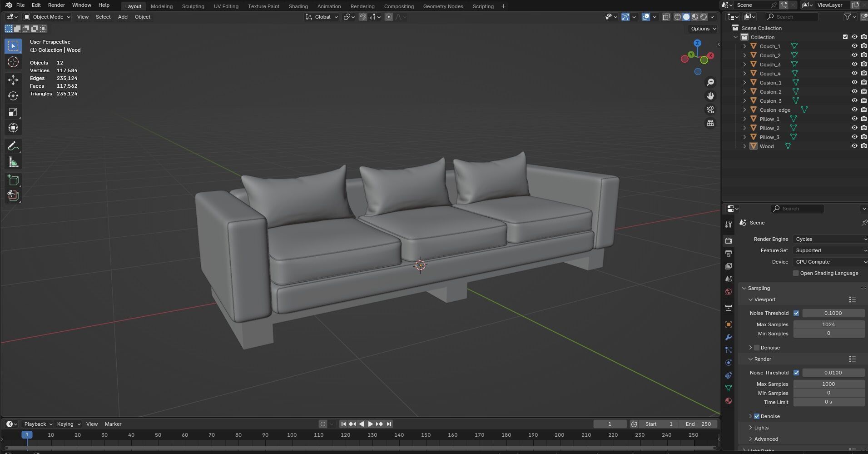Image resolution: width=868 pixels, height=454 pixels.
Task: Open the World properties tab
Action: 729,291
